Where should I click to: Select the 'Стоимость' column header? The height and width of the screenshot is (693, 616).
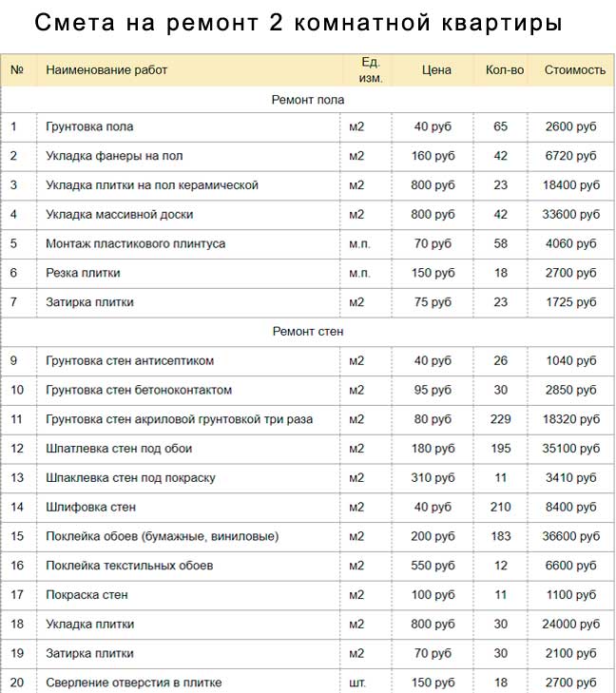(574, 70)
